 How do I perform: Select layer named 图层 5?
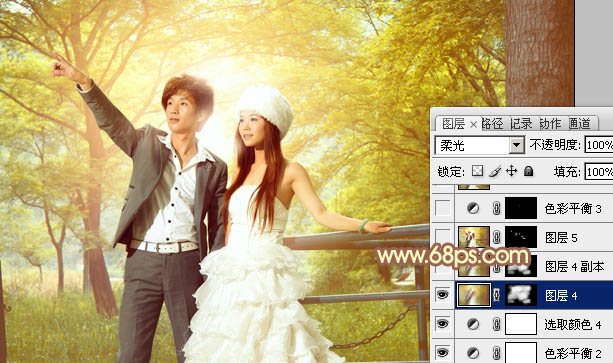[561, 238]
